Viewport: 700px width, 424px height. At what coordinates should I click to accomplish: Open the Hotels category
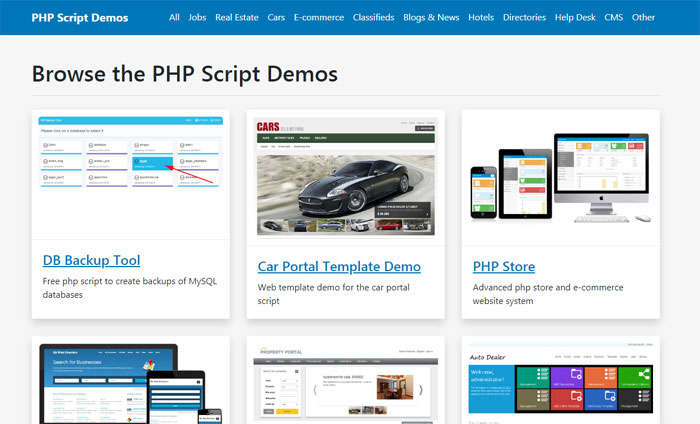[481, 17]
